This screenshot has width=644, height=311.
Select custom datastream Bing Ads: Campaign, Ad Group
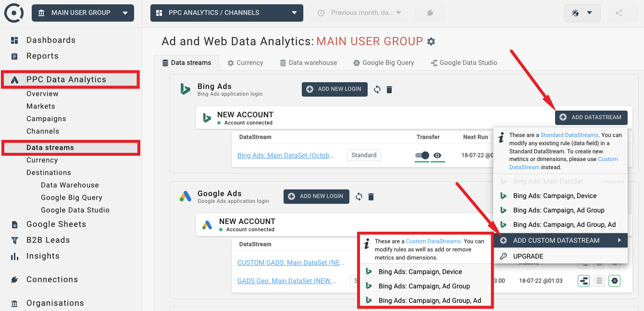pyautogui.click(x=425, y=286)
